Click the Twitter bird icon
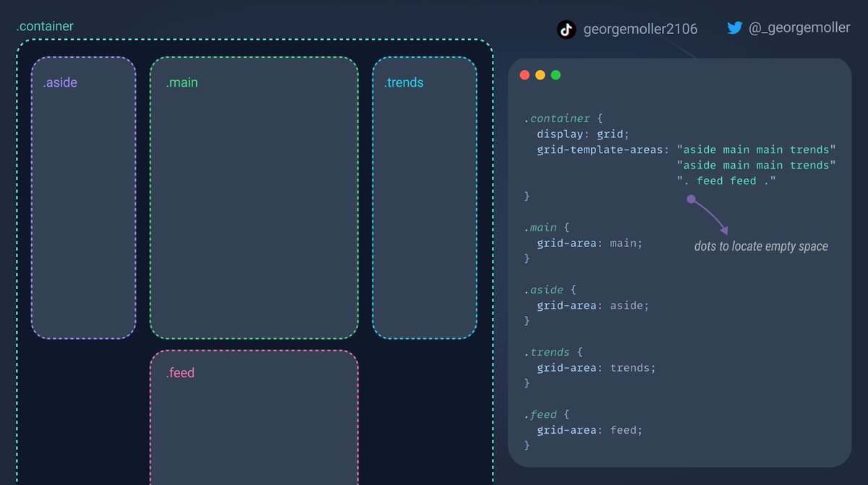The height and width of the screenshot is (485, 868). (735, 27)
